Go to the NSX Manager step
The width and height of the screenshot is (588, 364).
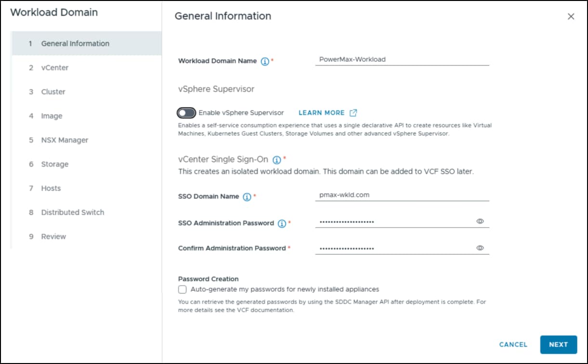(x=87, y=140)
